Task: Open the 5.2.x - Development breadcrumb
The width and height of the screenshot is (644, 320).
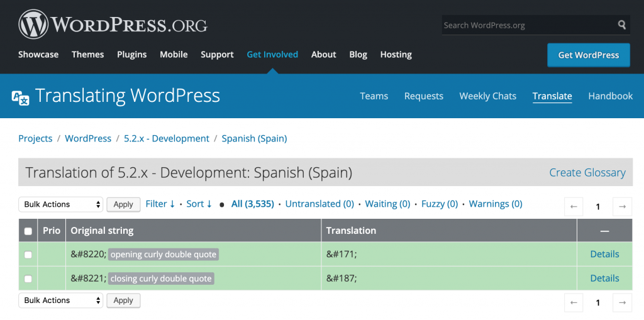Action: pyautogui.click(x=167, y=138)
